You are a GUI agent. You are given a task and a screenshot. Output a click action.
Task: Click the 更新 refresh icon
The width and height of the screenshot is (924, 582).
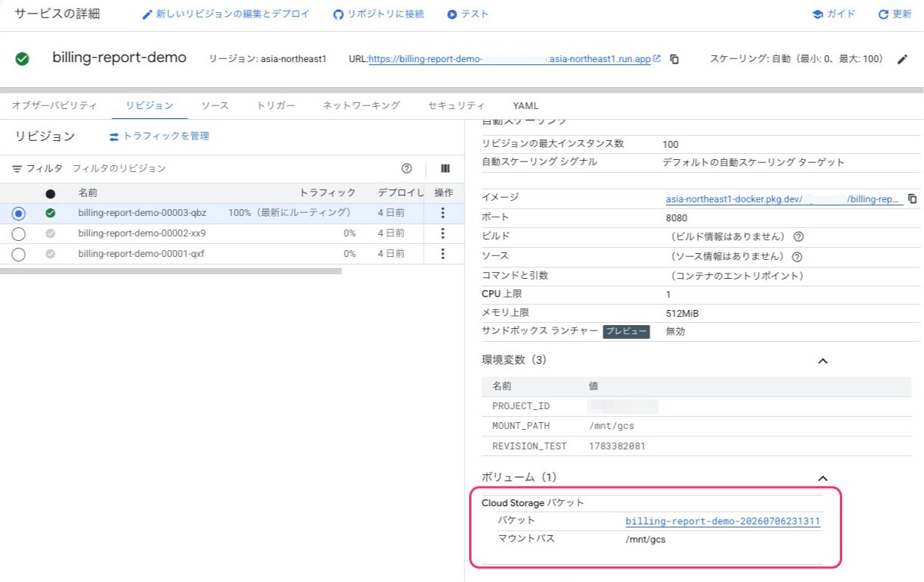[883, 14]
